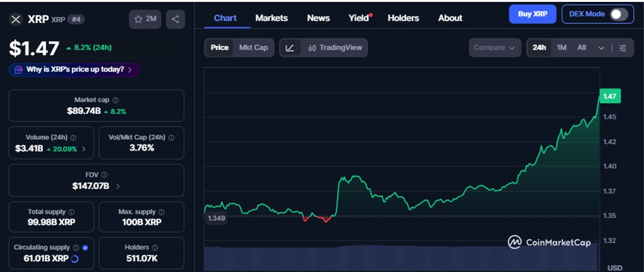Image resolution: width=644 pixels, height=272 pixels.
Task: Open Volume (24h) info icon
Action: (73, 138)
